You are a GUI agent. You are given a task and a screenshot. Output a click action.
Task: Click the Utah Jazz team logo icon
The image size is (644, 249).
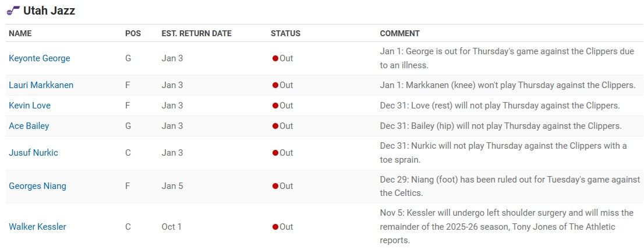pos(13,11)
